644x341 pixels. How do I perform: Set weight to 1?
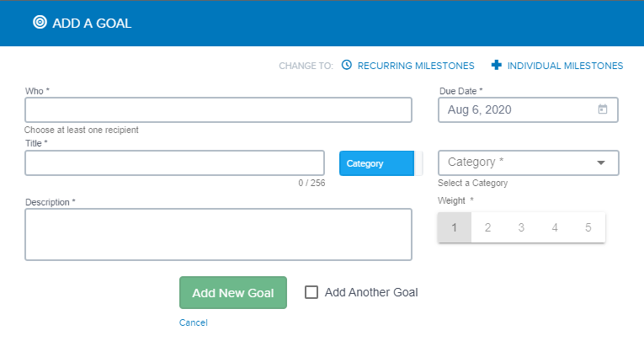click(455, 227)
